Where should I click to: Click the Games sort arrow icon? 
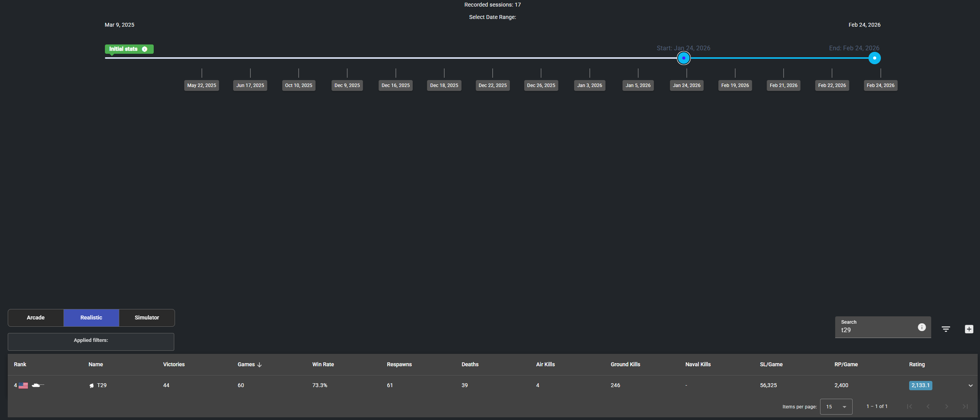(259, 365)
